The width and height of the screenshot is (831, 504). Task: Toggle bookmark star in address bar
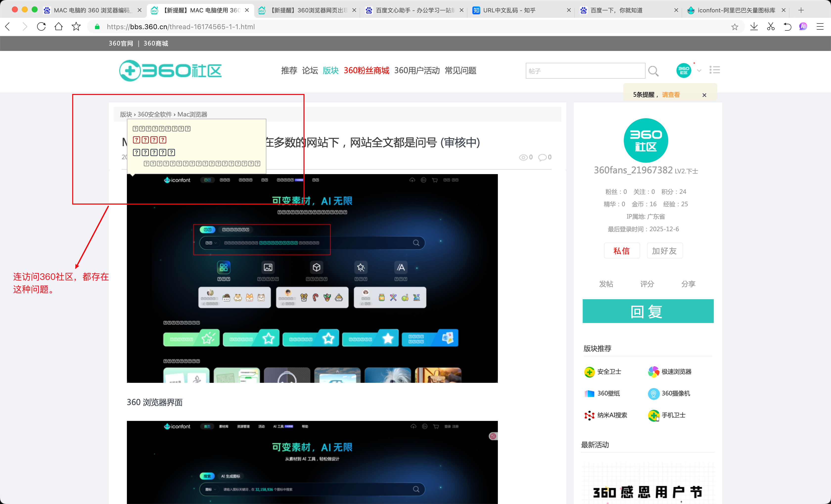tap(735, 27)
